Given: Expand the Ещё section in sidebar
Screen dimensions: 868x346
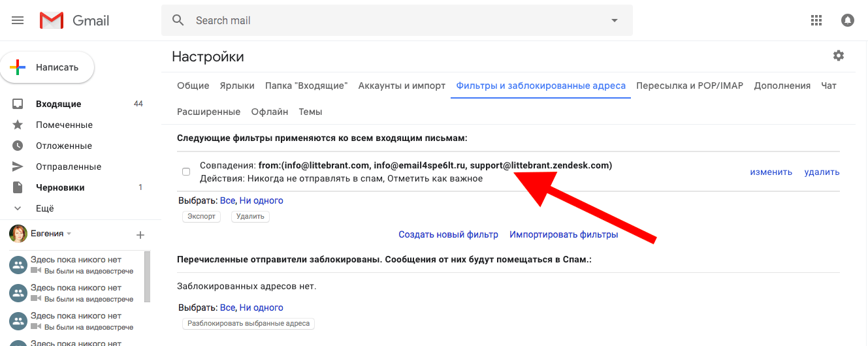Looking at the screenshot, I should click(x=44, y=208).
